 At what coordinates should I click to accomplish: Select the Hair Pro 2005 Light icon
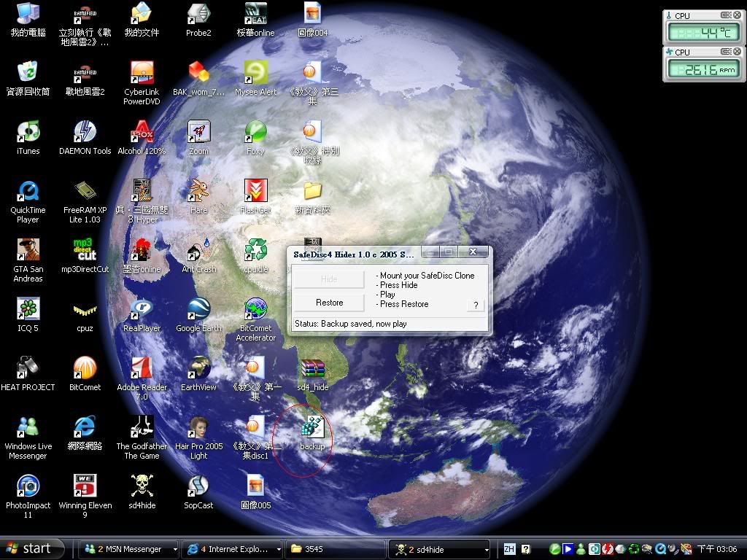pyautogui.click(x=198, y=427)
